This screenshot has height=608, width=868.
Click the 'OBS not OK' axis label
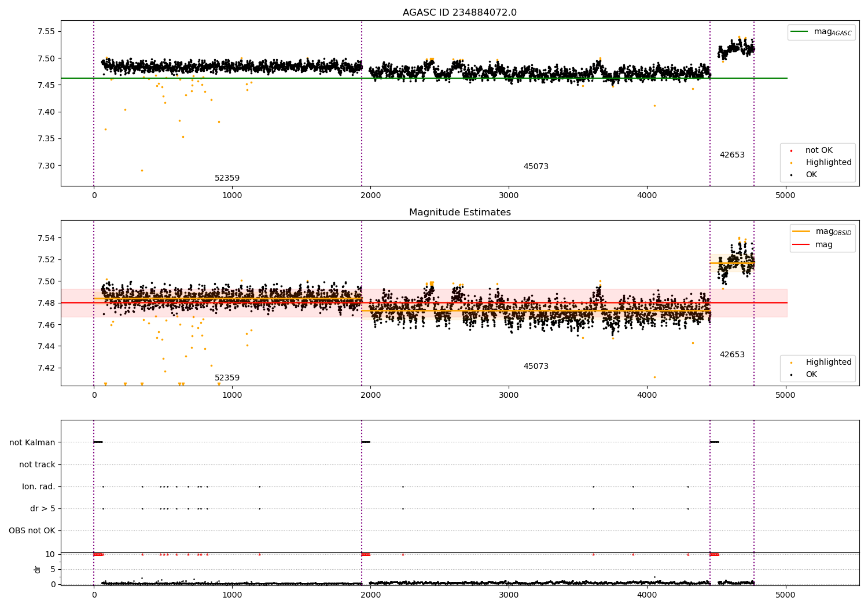[32, 530]
